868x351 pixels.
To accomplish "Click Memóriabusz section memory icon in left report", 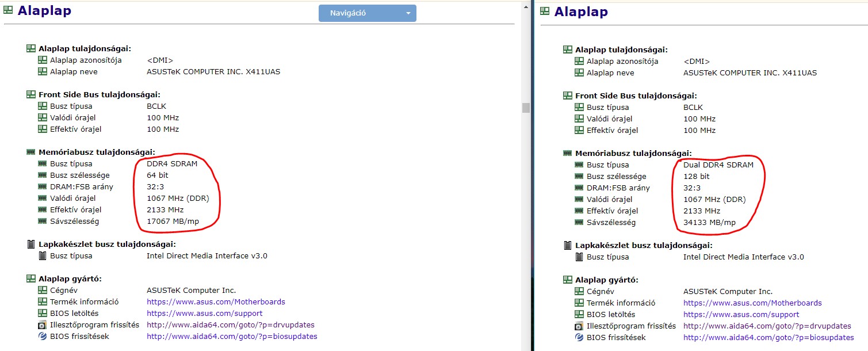I will [31, 152].
